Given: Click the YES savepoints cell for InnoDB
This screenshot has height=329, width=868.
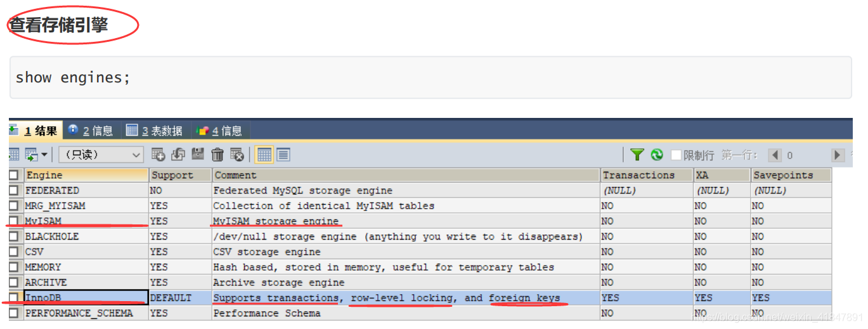Looking at the screenshot, I should point(791,297).
